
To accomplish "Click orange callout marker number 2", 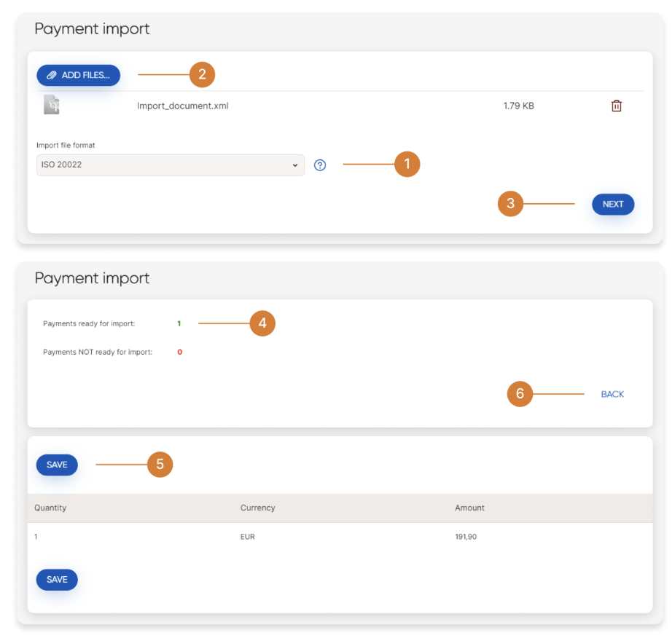I will 202,74.
